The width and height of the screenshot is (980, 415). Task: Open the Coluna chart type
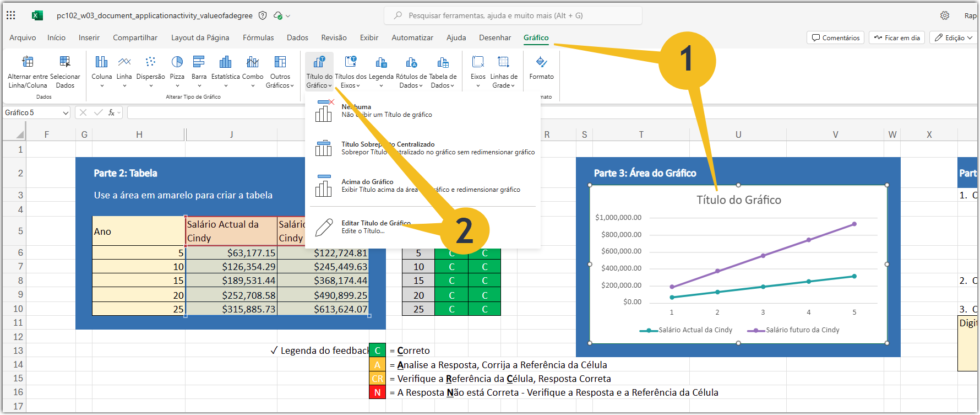[x=101, y=72]
